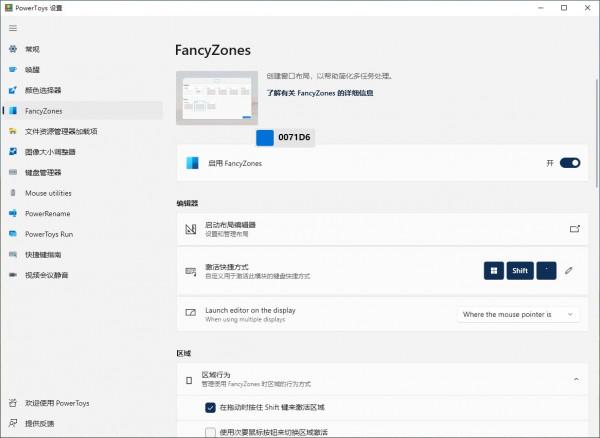Open the 'Where the mouse pointer is' dropdown
This screenshot has height=438, width=600.
click(518, 314)
